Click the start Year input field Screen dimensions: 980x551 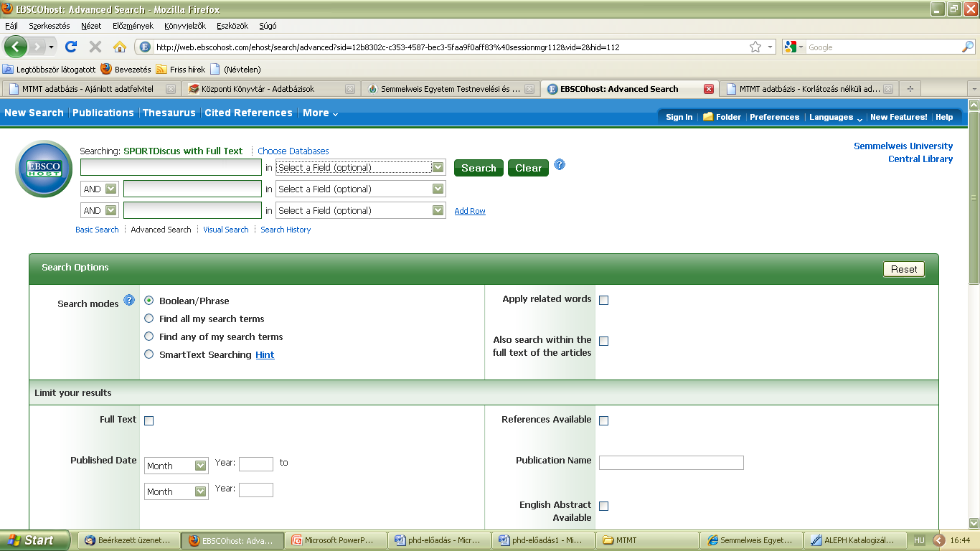(256, 463)
